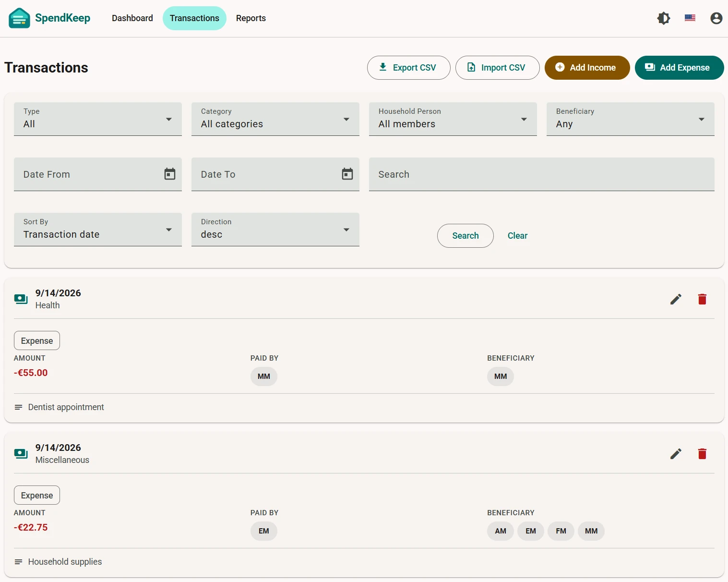Image resolution: width=728 pixels, height=582 pixels.
Task: Delete the Household supplies transaction
Action: (x=702, y=454)
